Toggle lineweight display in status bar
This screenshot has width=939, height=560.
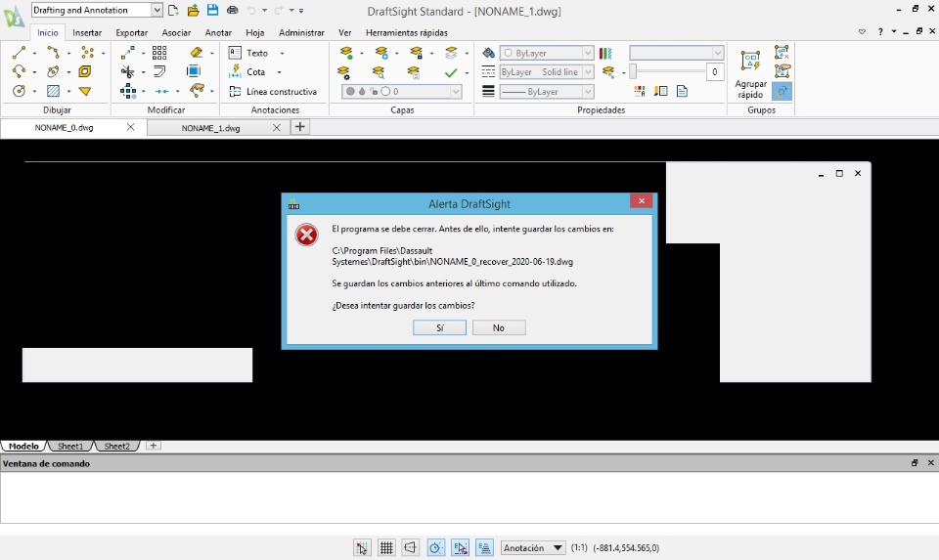point(484,547)
